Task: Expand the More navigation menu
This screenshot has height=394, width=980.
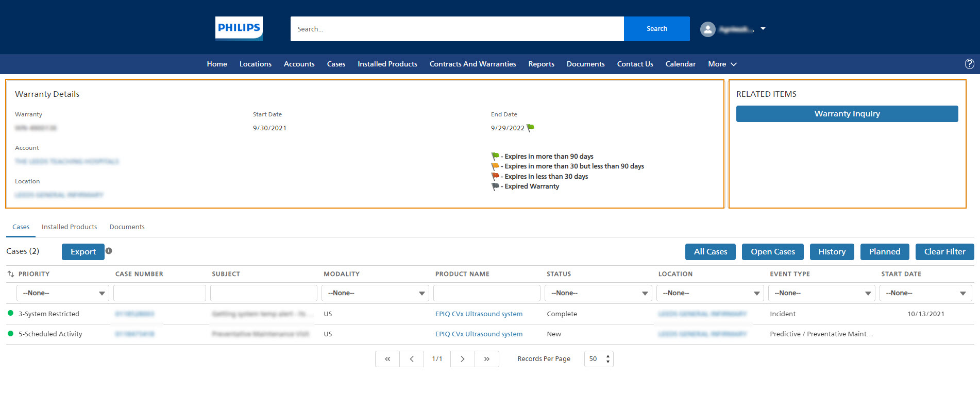Action: tap(722, 64)
